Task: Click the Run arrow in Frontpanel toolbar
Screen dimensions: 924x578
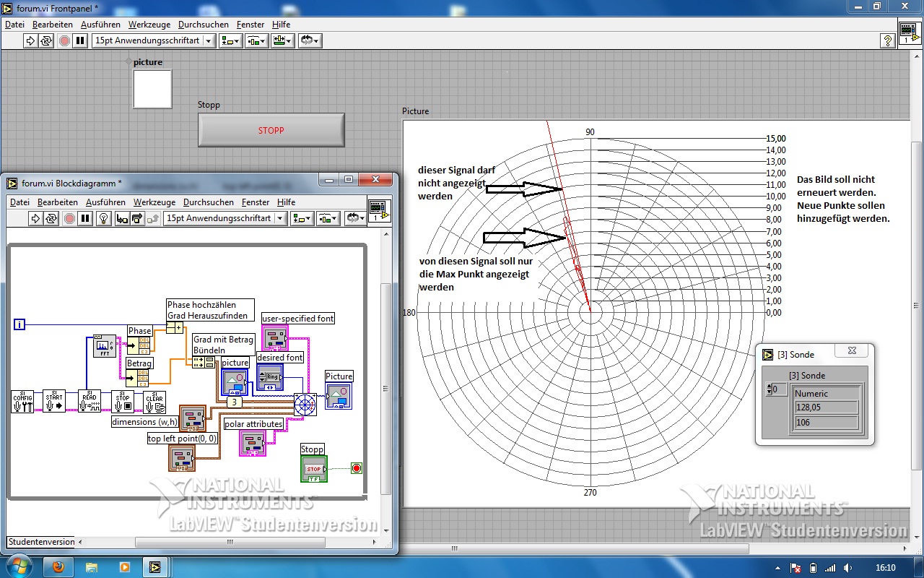Action: tap(30, 41)
